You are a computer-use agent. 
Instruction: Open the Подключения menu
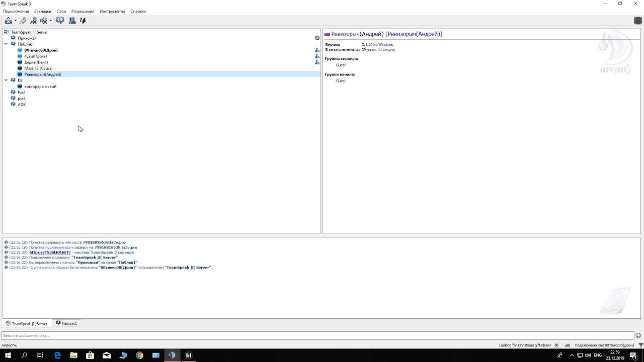click(x=16, y=11)
